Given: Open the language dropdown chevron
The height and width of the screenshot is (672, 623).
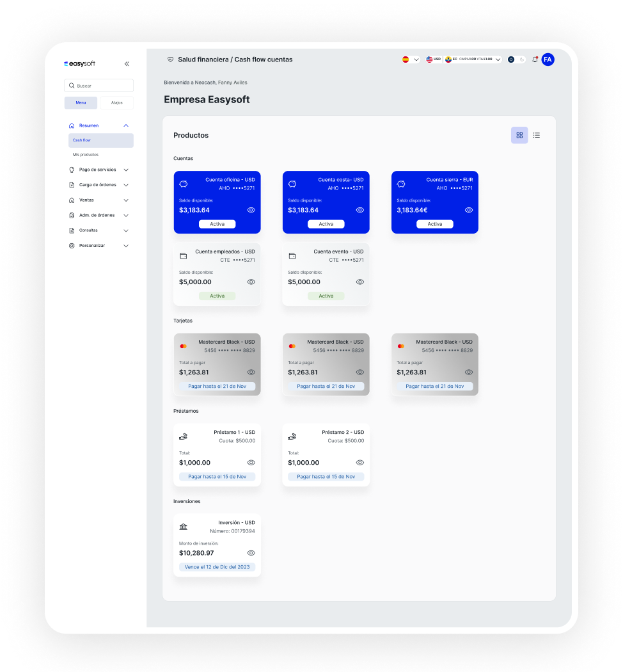Looking at the screenshot, I should pyautogui.click(x=416, y=60).
